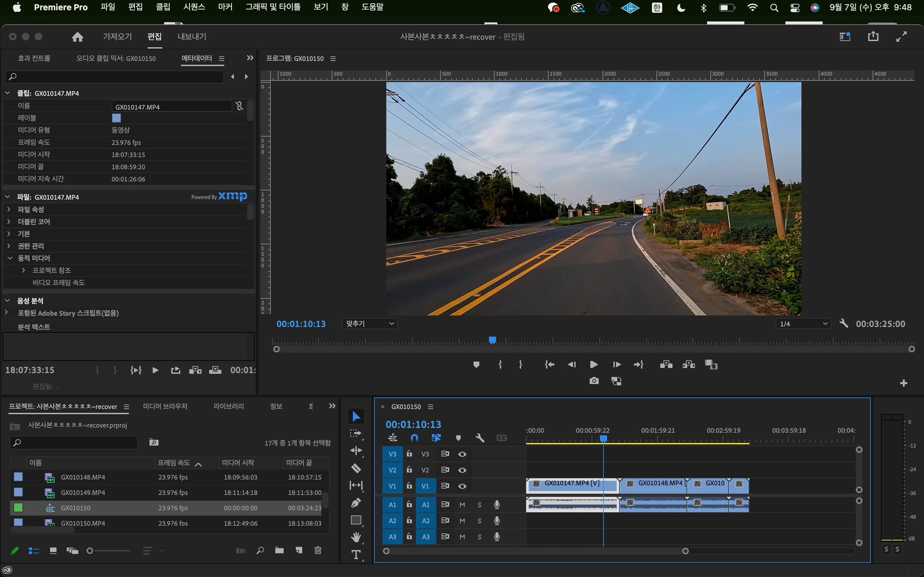Click the blue 레이블 color swatch
Image resolution: width=924 pixels, height=577 pixels.
click(116, 118)
